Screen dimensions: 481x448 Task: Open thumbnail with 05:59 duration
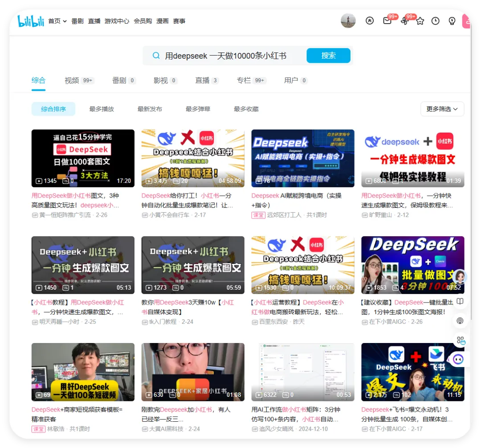[x=193, y=265]
